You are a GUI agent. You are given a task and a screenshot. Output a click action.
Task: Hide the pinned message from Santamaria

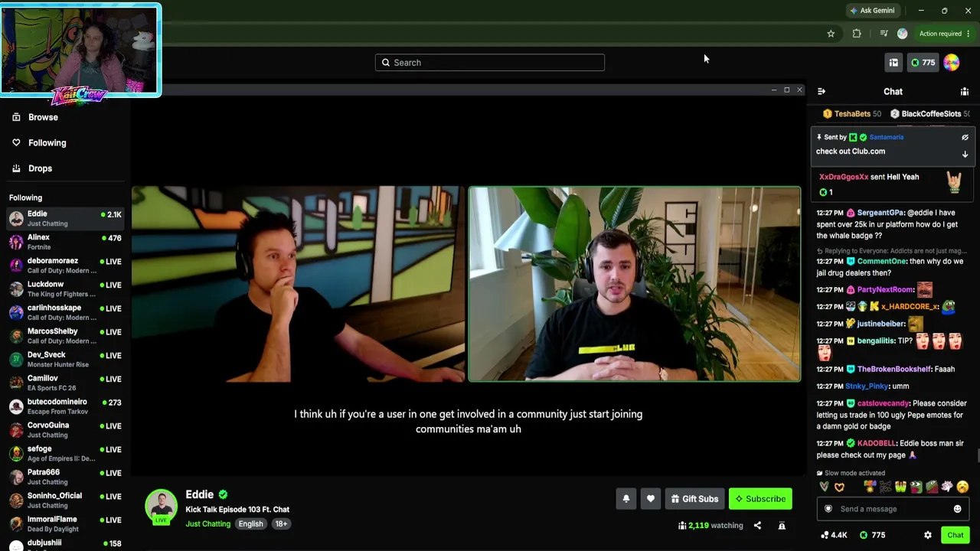965,138
